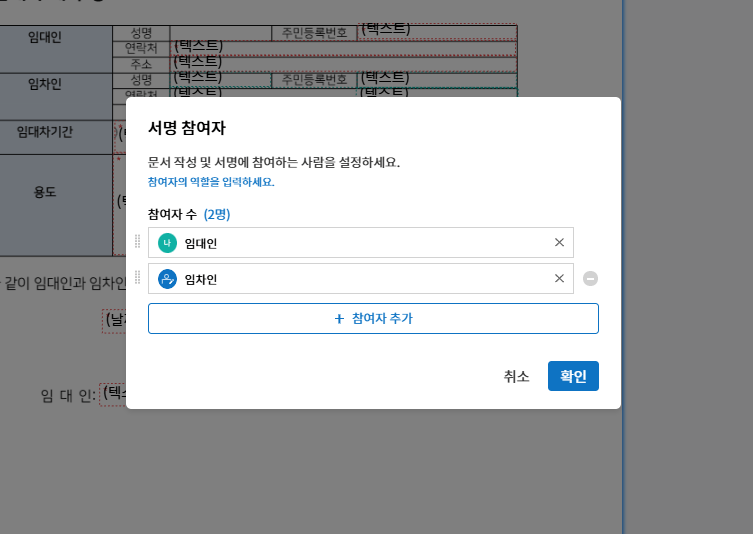This screenshot has width=753, height=534.
Task: Click the 참여자 추가 button
Action: coord(373,318)
